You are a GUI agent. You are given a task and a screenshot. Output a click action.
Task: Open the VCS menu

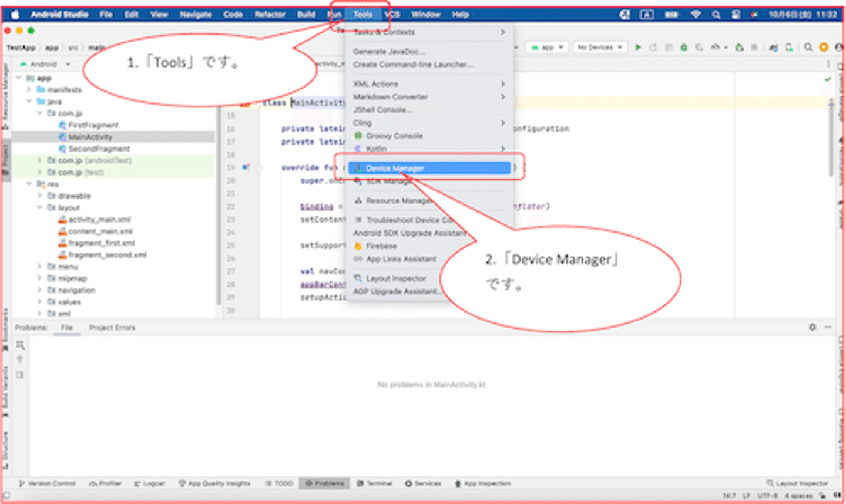(x=392, y=14)
